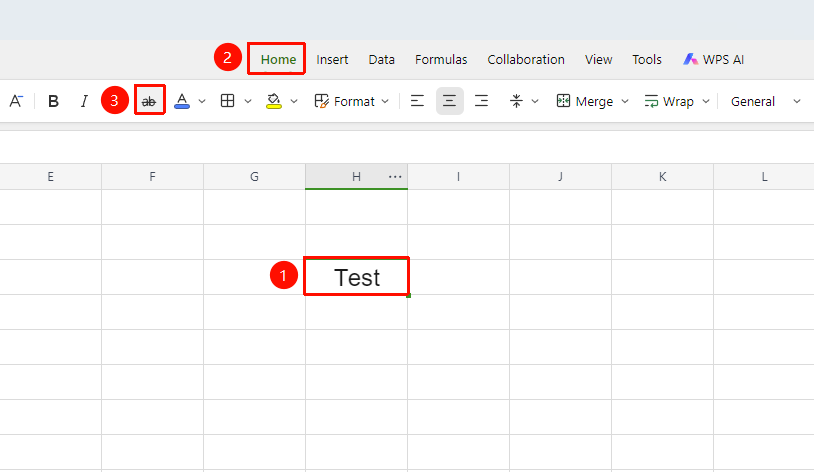The height and width of the screenshot is (472, 814).
Task: Open the General number format dropdown
Action: [765, 101]
